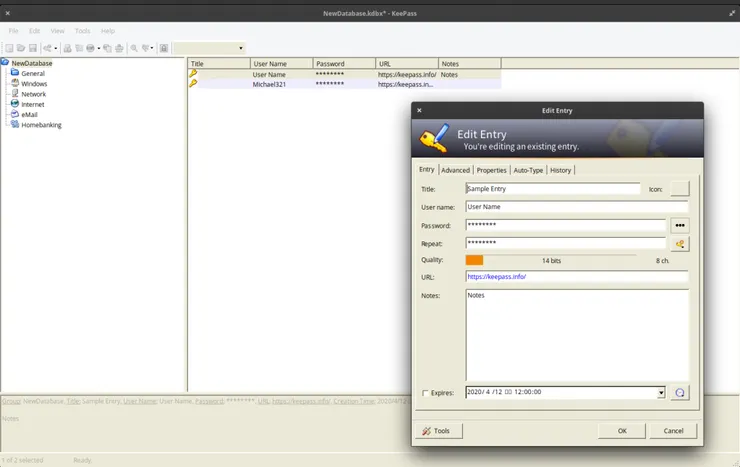Click the New database toolbar icon
Screen dimensions: 740x467
pyautogui.click(x=9, y=48)
